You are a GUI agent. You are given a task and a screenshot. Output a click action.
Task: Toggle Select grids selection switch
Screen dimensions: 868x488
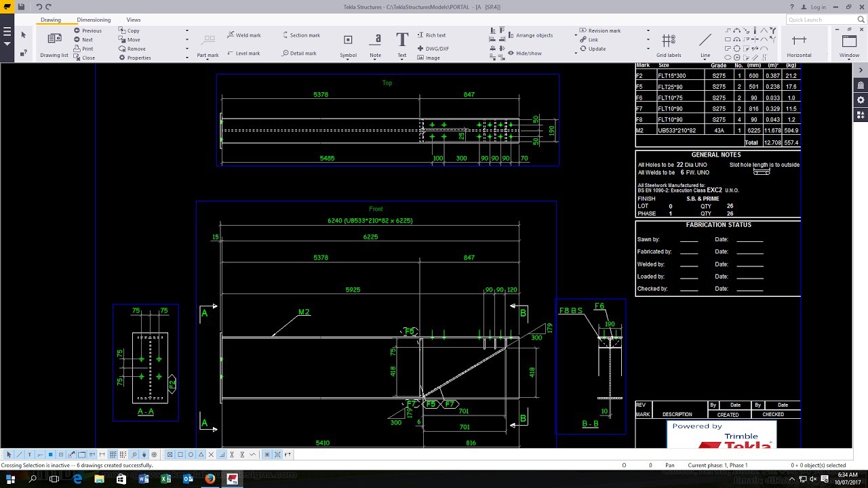[113, 454]
